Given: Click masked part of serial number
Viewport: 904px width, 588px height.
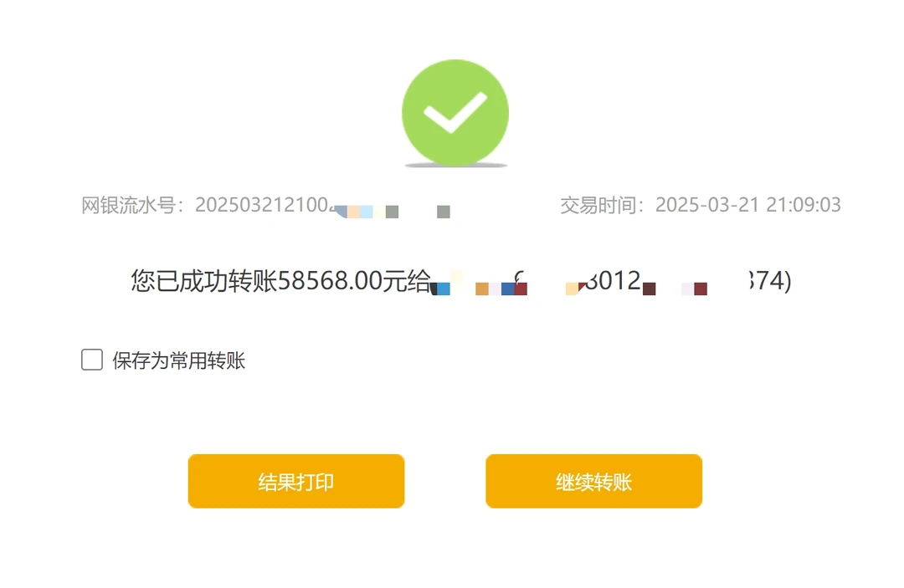Looking at the screenshot, I should pos(392,211).
